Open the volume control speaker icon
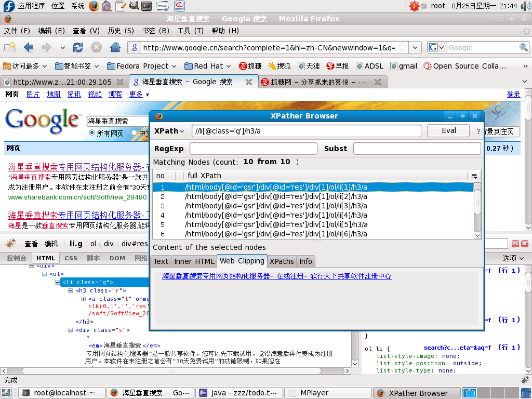 pos(525,6)
